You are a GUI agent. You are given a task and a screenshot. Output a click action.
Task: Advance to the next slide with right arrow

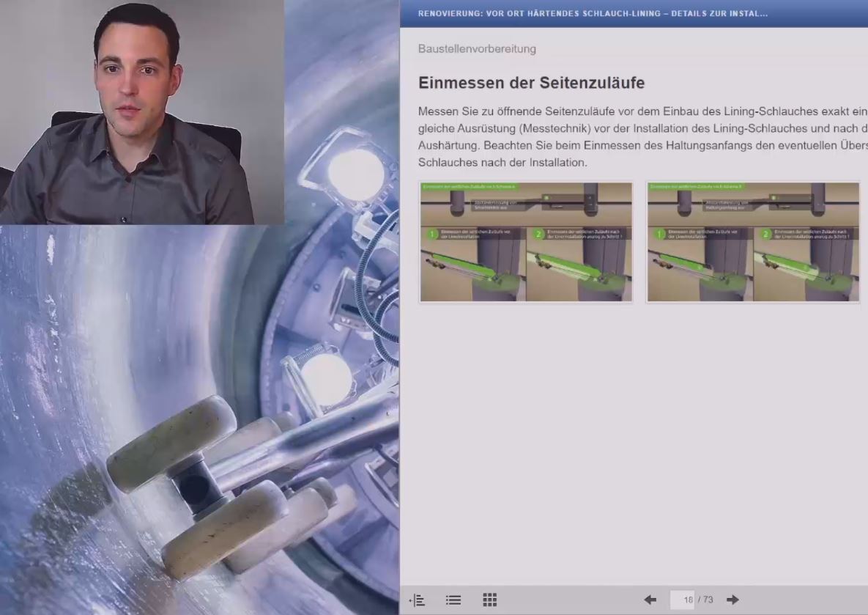point(732,600)
